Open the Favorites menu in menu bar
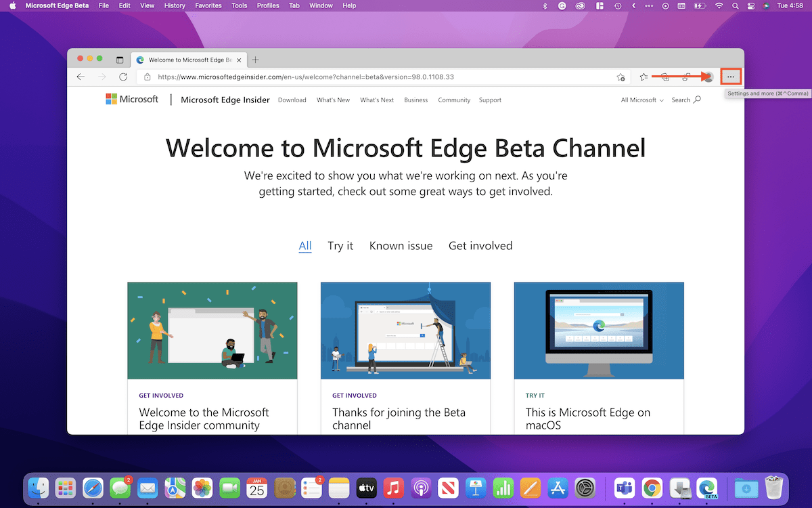The height and width of the screenshot is (508, 812). click(208, 5)
